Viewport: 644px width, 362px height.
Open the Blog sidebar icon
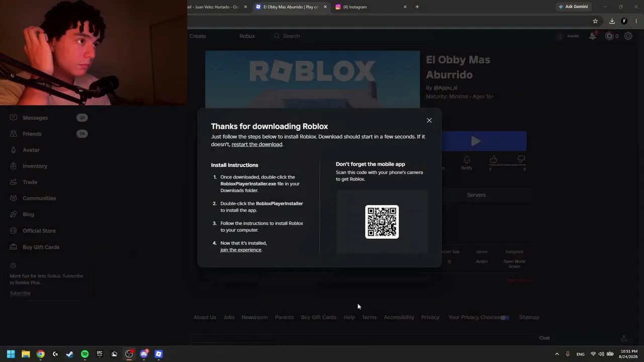(x=14, y=214)
